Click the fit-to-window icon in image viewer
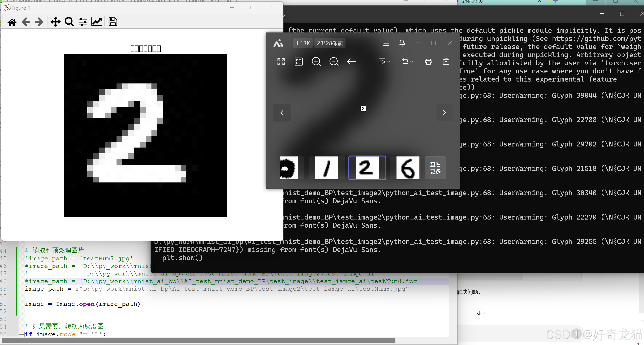 [x=299, y=61]
